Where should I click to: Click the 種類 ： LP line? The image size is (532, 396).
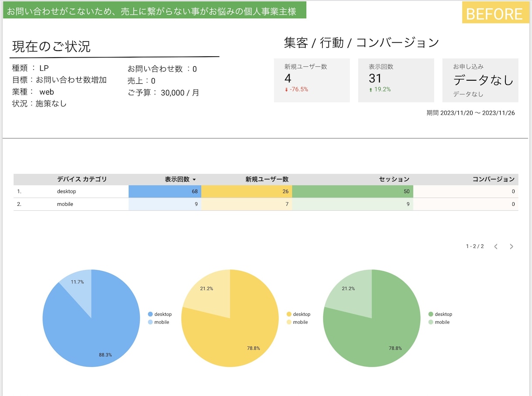31,68
